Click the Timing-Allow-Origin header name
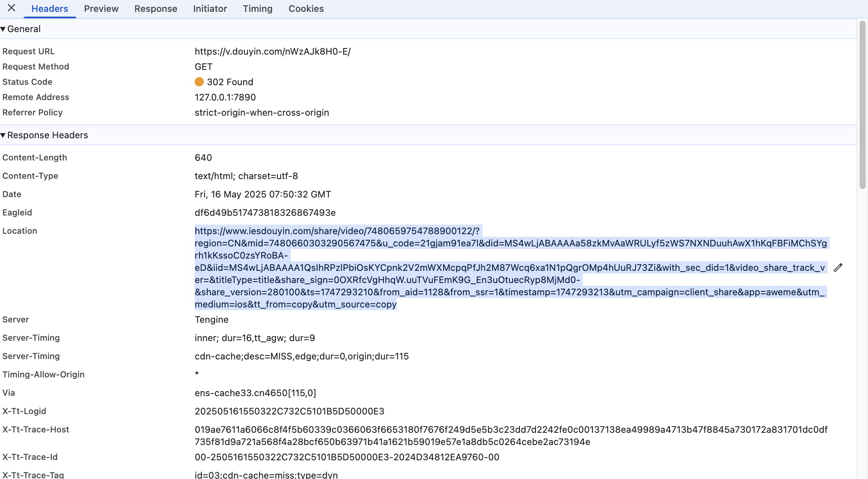This screenshot has height=479, width=868. coord(44,374)
